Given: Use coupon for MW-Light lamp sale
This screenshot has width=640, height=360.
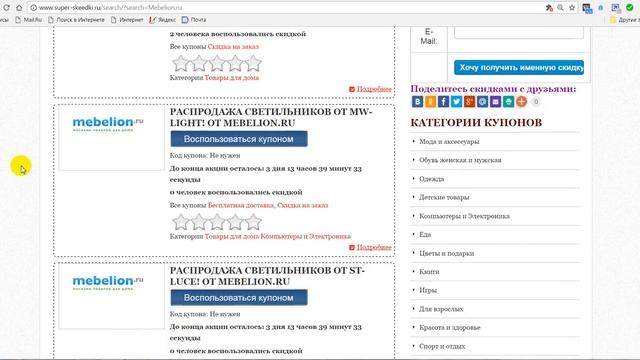Looking at the screenshot, I should 239,139.
